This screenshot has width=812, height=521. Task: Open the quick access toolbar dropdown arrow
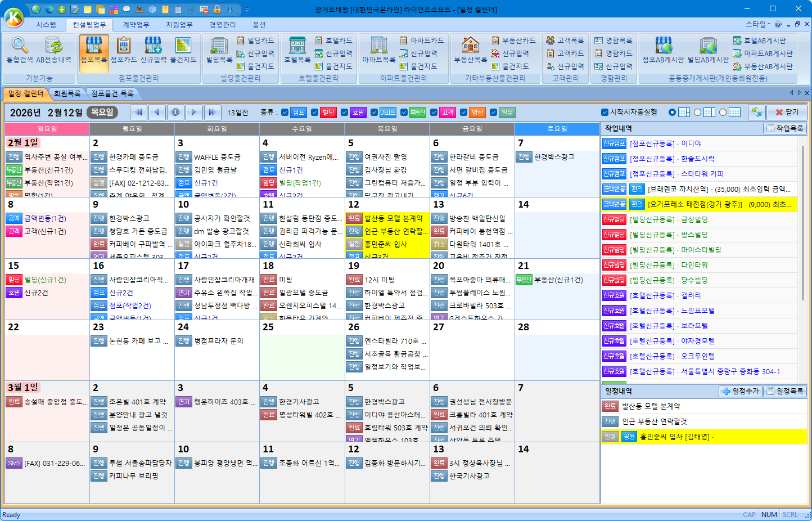[x=247, y=10]
